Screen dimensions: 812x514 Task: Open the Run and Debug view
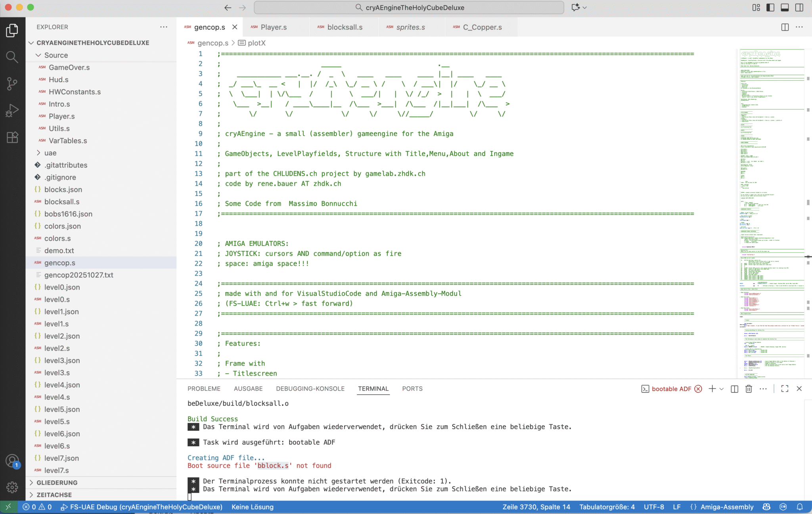pos(12,110)
